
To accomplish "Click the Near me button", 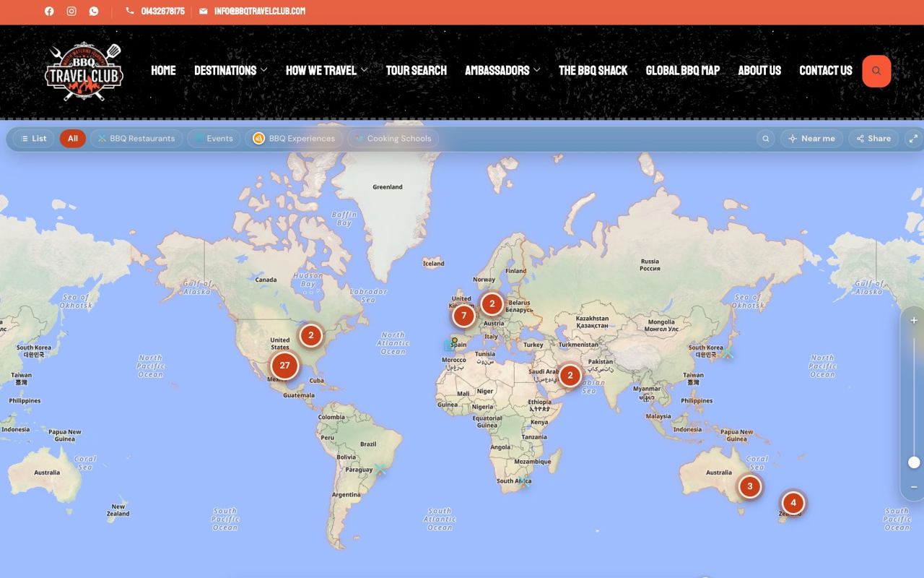I will tap(811, 139).
